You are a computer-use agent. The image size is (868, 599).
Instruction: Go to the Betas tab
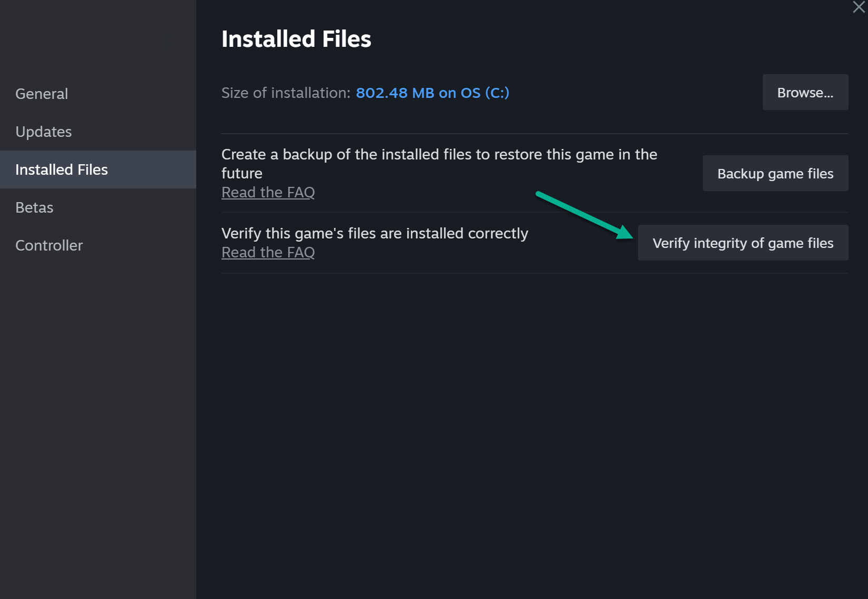(x=34, y=207)
